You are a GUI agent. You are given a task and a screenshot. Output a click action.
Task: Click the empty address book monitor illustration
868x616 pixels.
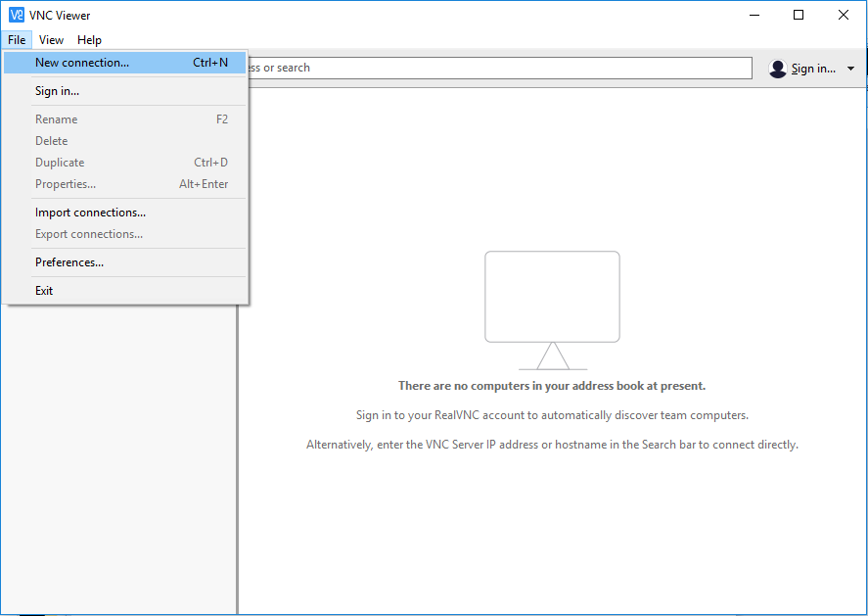click(x=553, y=310)
